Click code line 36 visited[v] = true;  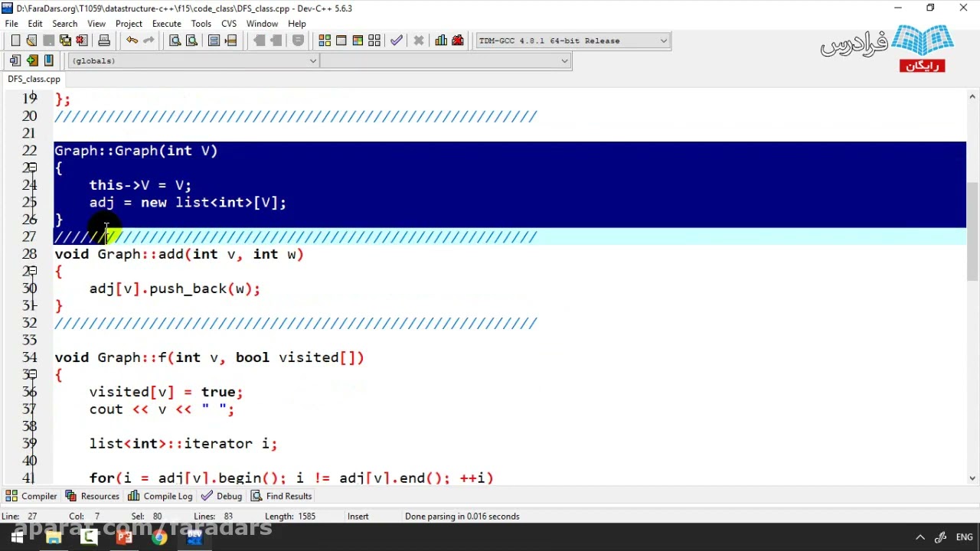tap(166, 392)
